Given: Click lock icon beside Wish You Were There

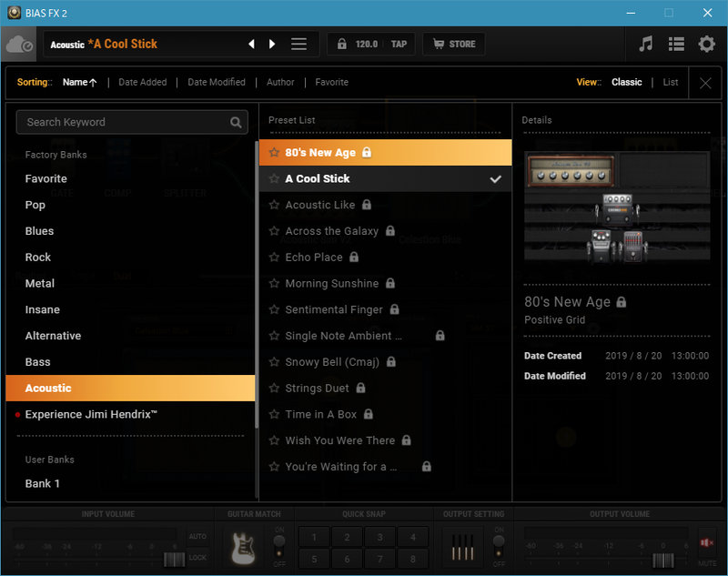Looking at the screenshot, I should click(x=406, y=440).
